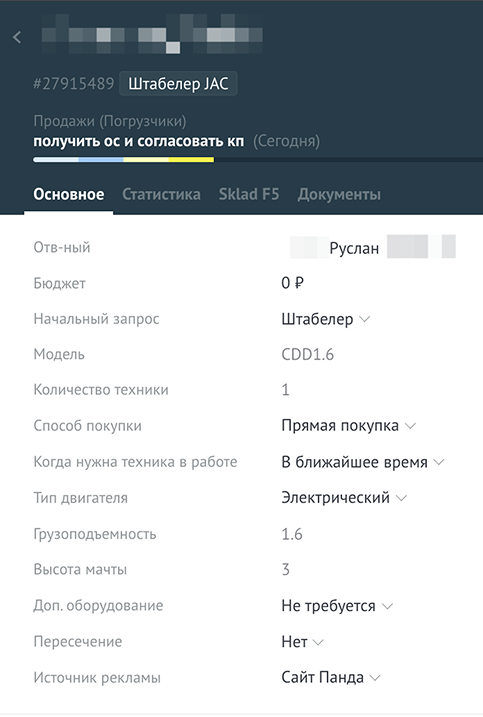Screen dimensions: 483x717
Task: Open the Способ покупки dropdown
Action: [349, 426]
